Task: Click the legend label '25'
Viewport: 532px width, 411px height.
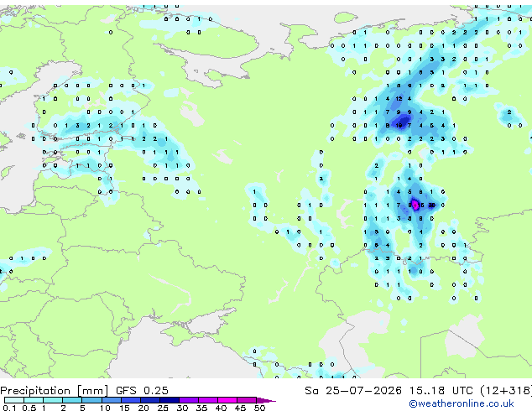Action: [163, 408]
